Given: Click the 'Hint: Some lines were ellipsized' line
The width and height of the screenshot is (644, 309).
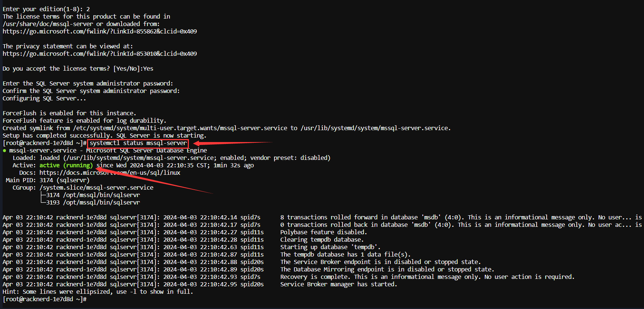Looking at the screenshot, I should pos(98,292).
